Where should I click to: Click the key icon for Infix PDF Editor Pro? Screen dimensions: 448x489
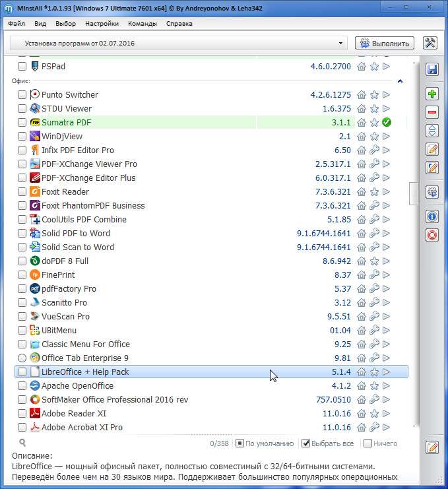374,150
